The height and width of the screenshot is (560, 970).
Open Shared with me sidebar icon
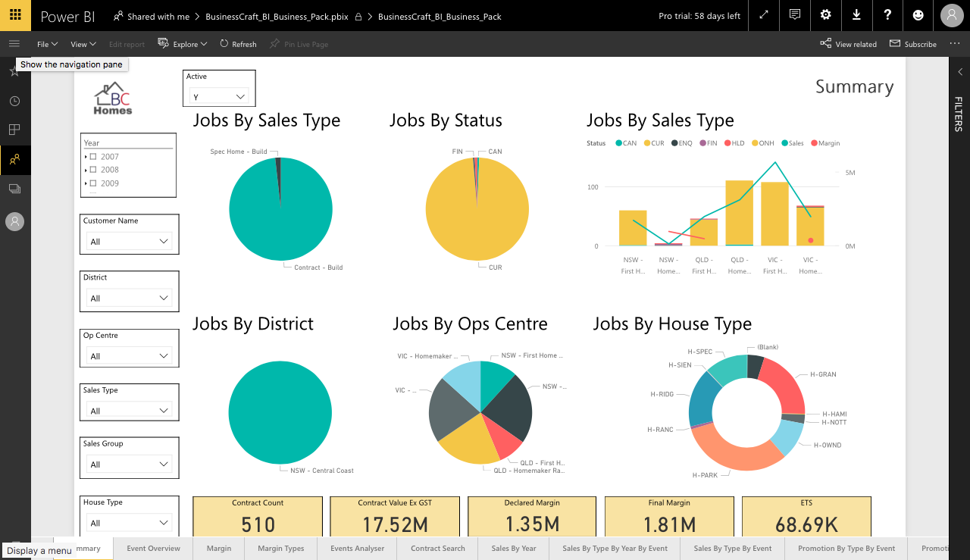14,159
